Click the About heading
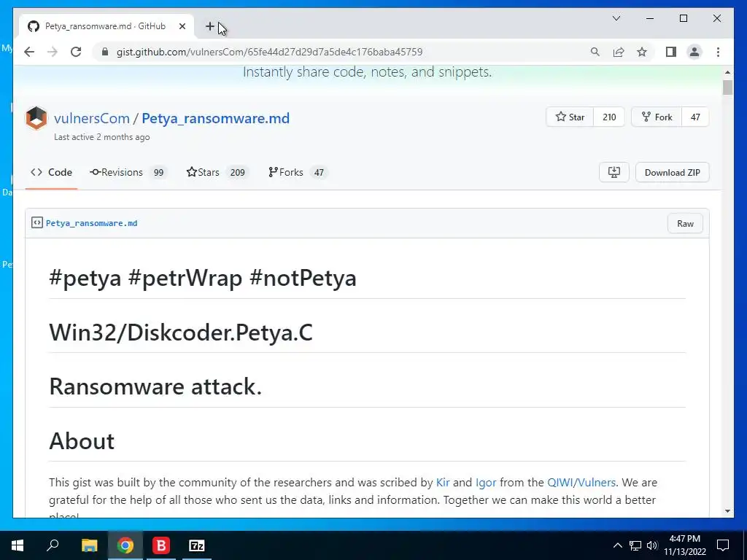 pyautogui.click(x=82, y=441)
